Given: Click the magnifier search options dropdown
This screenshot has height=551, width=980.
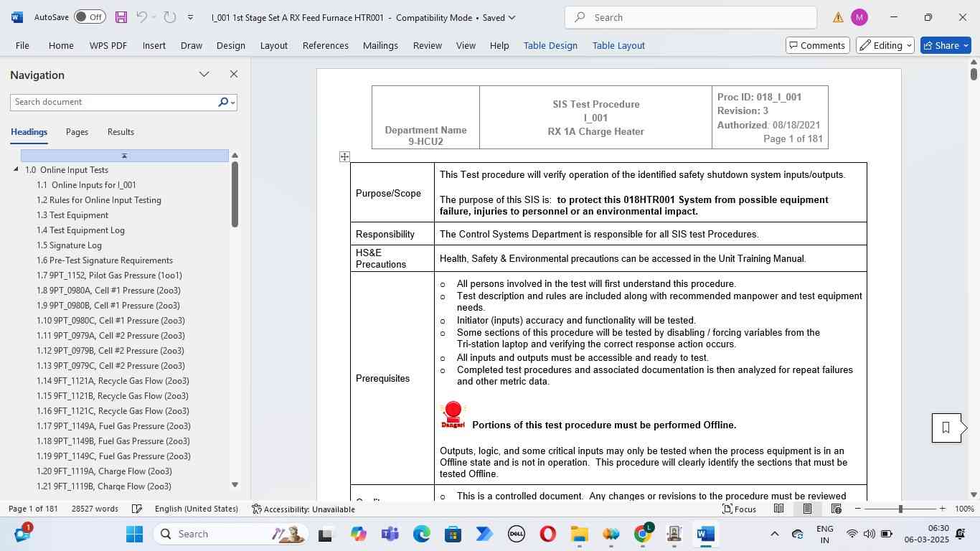Looking at the screenshot, I should point(227,102).
